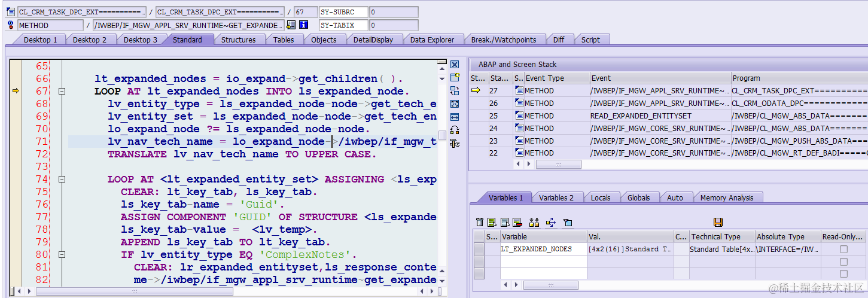Switch to the Desktop 3 tab
The image size is (868, 298).
[141, 39]
